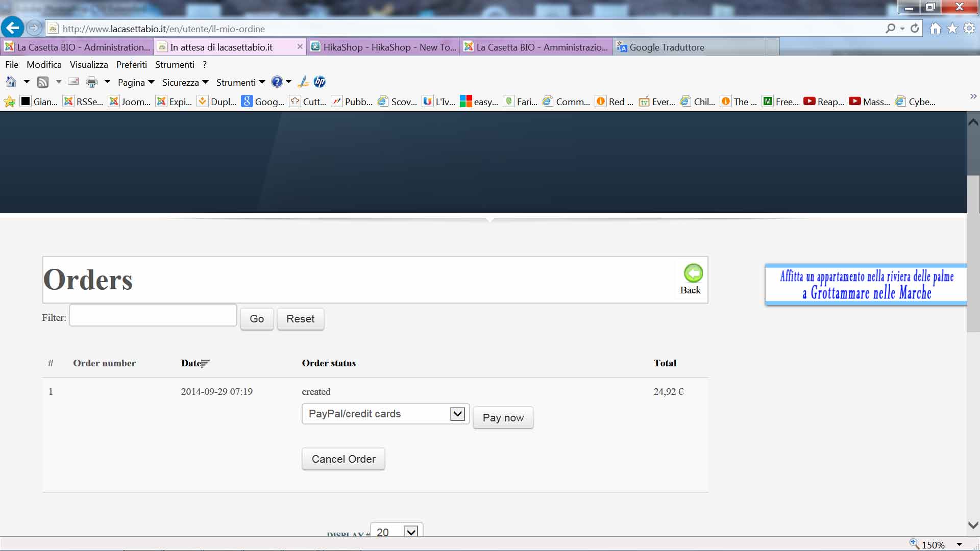Click the Filter text input field
The width and height of the screenshot is (980, 551).
click(x=153, y=316)
